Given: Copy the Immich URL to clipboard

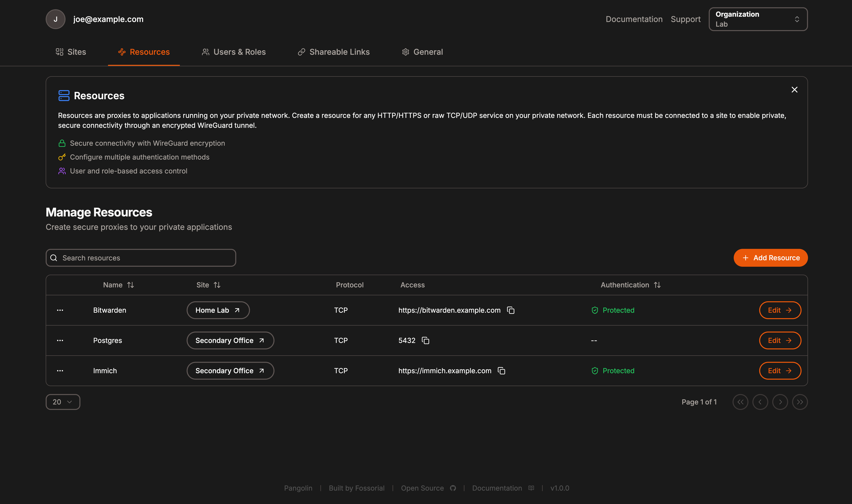Looking at the screenshot, I should 501,371.
